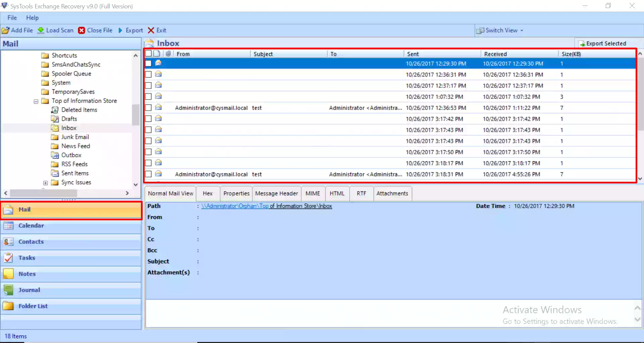
Task: Switch to the Hex tab
Action: [x=208, y=193]
